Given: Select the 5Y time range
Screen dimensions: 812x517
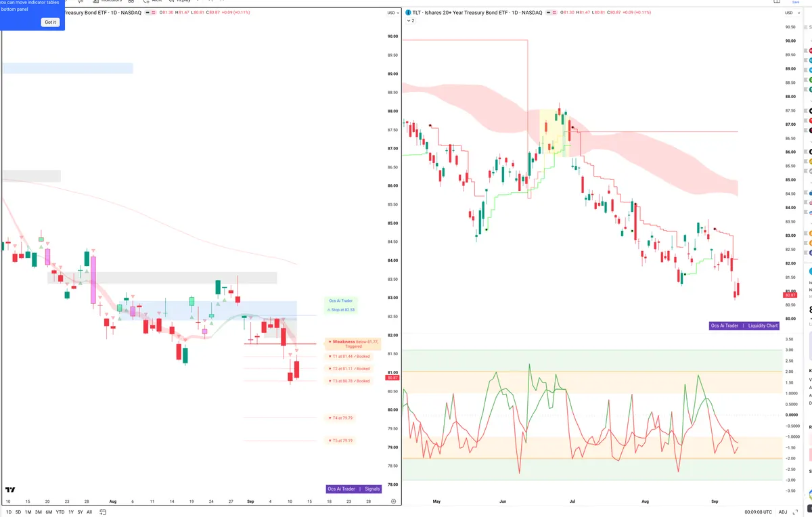Looking at the screenshot, I should coord(81,512).
